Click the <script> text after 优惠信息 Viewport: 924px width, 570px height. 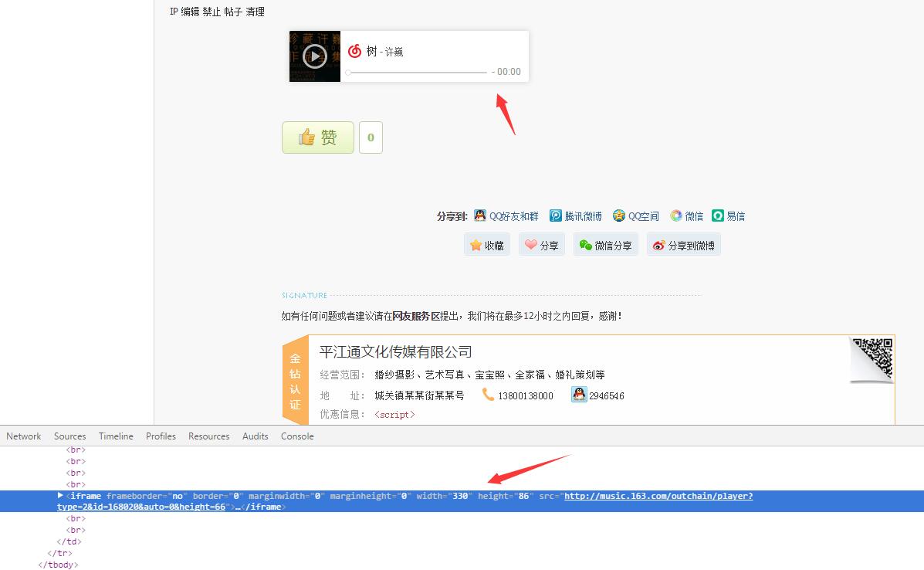394,415
